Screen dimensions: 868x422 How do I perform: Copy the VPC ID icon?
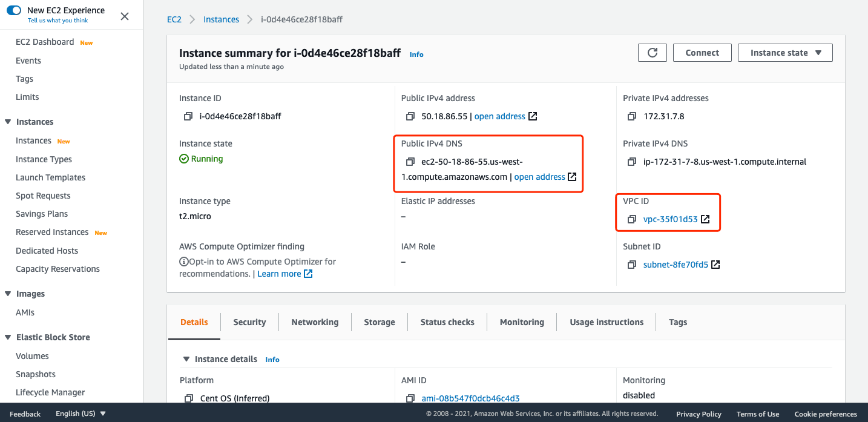[632, 219]
